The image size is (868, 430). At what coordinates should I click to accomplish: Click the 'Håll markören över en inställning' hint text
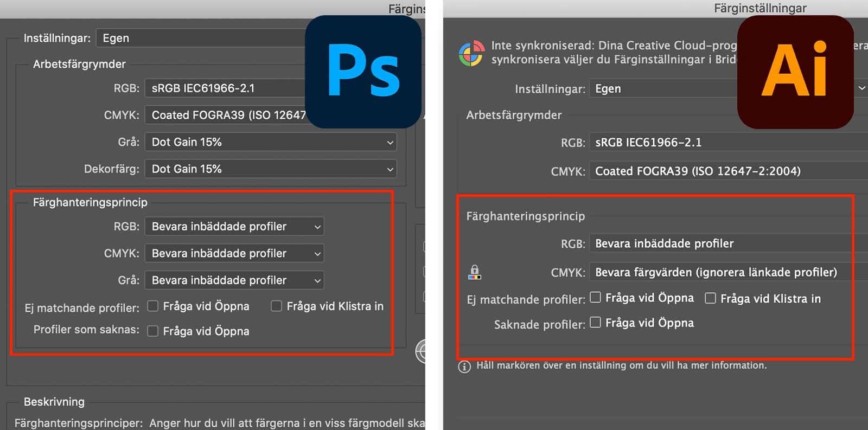point(622,365)
